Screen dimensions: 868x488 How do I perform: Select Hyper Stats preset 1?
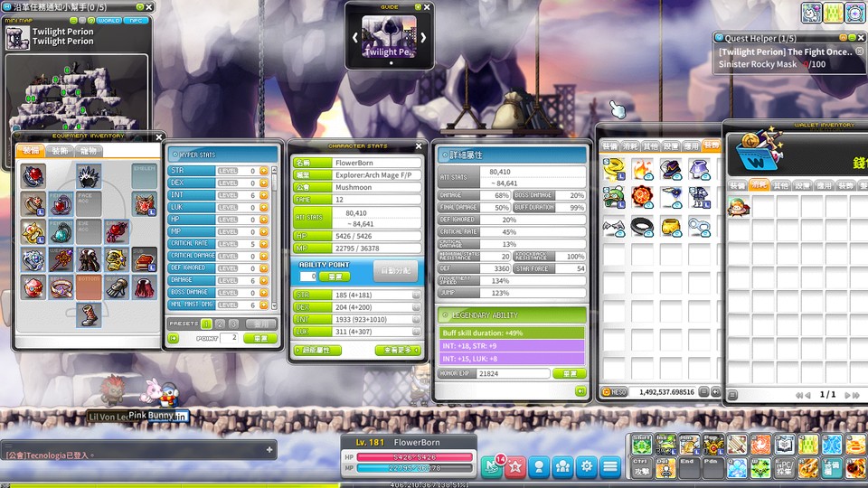pyautogui.click(x=206, y=324)
